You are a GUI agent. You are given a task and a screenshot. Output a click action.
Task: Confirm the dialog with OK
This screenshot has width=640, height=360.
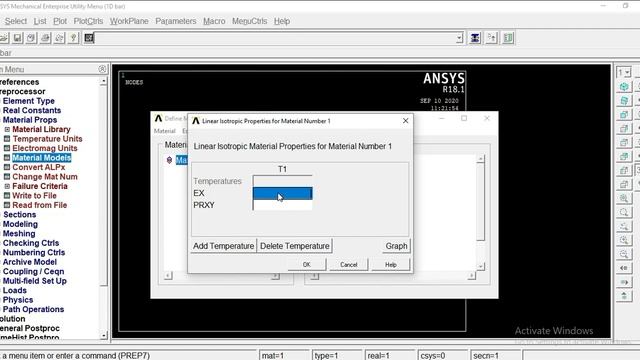click(307, 264)
